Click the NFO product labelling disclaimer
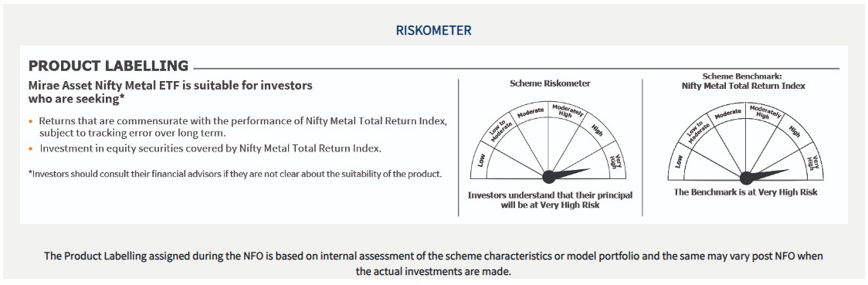The width and height of the screenshot is (868, 285). [x=433, y=264]
